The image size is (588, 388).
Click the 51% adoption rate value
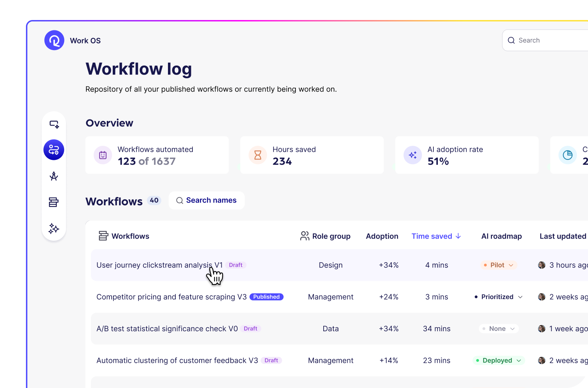(438, 161)
